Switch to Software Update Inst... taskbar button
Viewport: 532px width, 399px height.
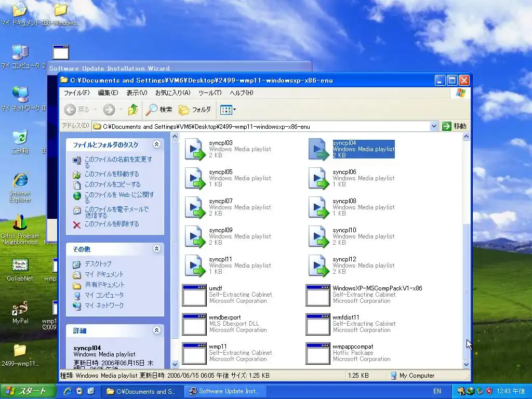(225, 391)
